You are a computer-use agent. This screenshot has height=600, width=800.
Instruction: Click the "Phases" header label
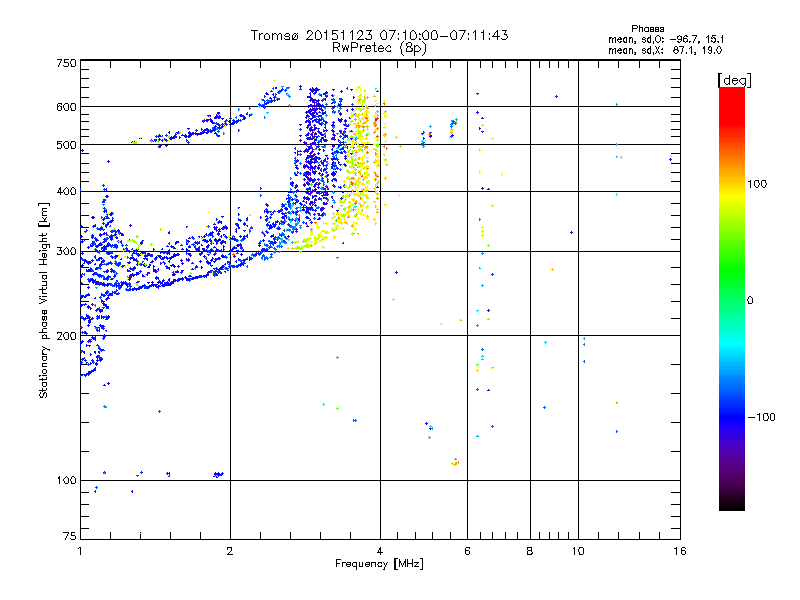(647, 29)
